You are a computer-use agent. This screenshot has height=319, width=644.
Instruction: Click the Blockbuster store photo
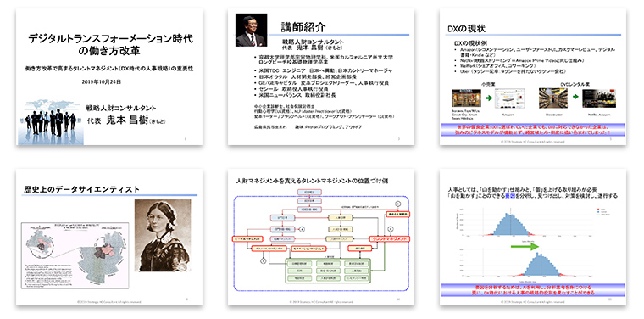click(x=553, y=98)
